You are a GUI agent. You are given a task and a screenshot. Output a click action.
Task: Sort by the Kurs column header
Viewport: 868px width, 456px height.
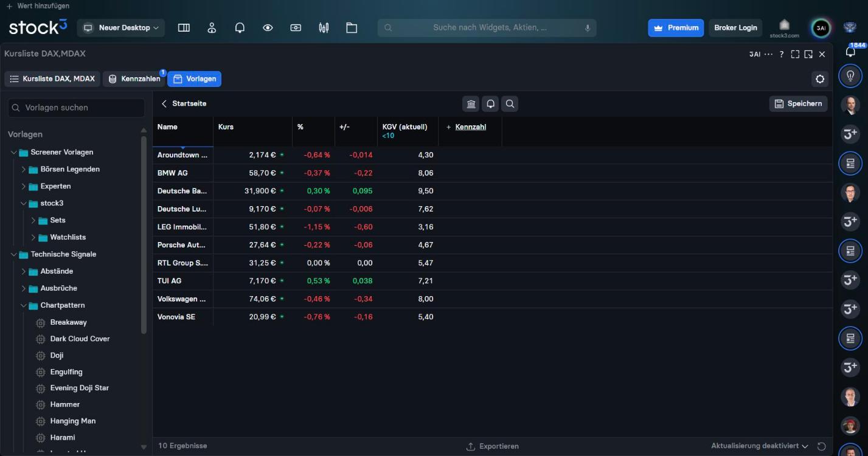pos(226,127)
